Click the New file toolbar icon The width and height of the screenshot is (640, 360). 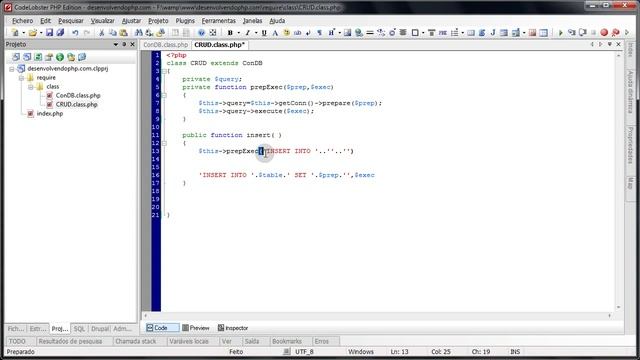[15, 33]
